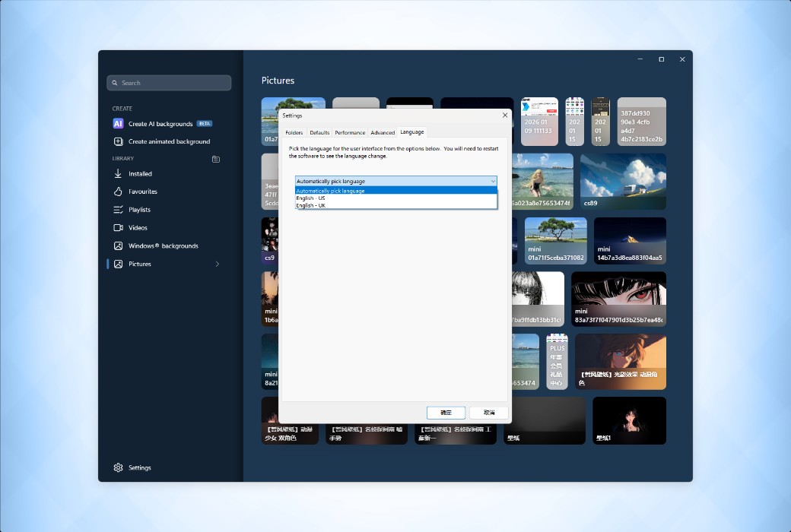791x532 pixels.
Task: Switch to the Defaults tab
Action: click(319, 133)
